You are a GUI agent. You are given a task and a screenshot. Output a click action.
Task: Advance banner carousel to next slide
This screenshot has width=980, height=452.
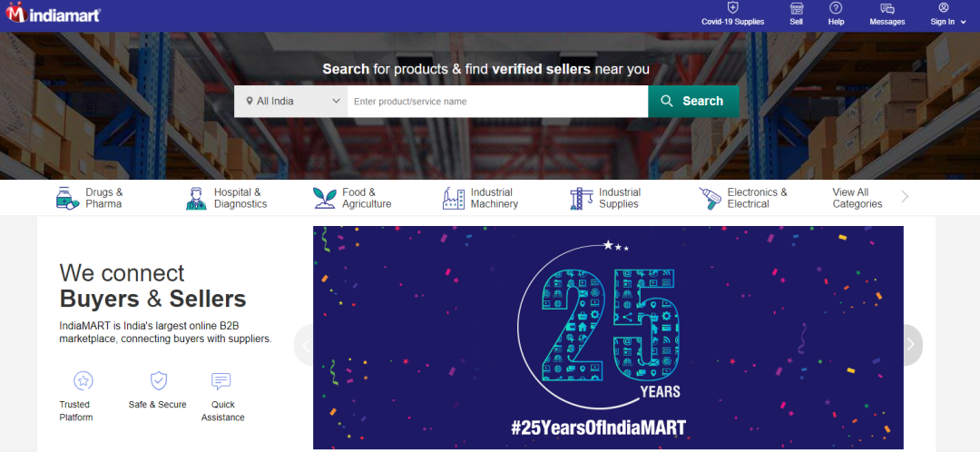(x=910, y=345)
